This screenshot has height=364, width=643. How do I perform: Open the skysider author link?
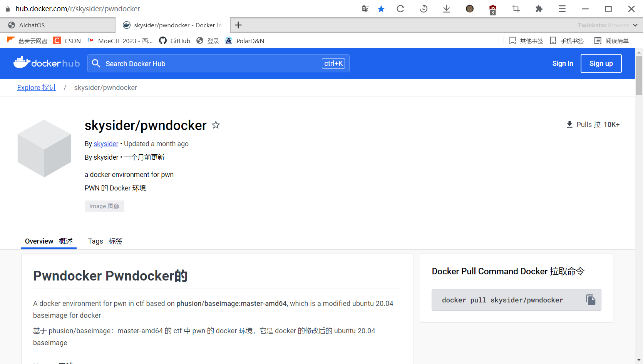point(106,144)
